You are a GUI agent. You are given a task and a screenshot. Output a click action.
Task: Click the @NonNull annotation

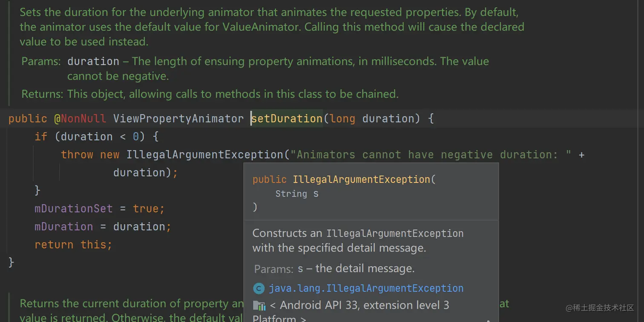click(x=80, y=118)
